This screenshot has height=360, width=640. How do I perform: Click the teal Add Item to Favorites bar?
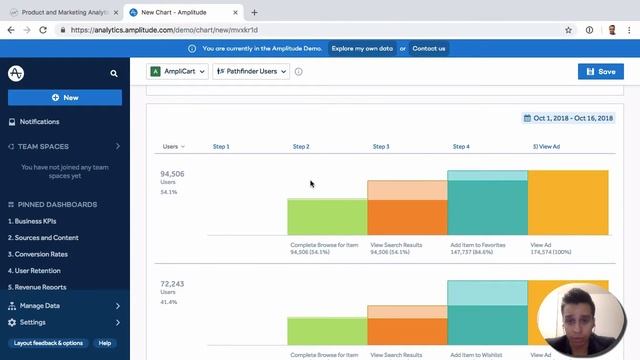pos(487,207)
